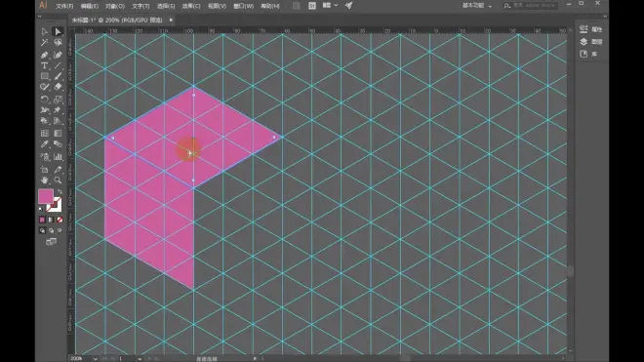Screen dimensions: 644x362
Task: Select the Lasso tool
Action: pos(58,43)
